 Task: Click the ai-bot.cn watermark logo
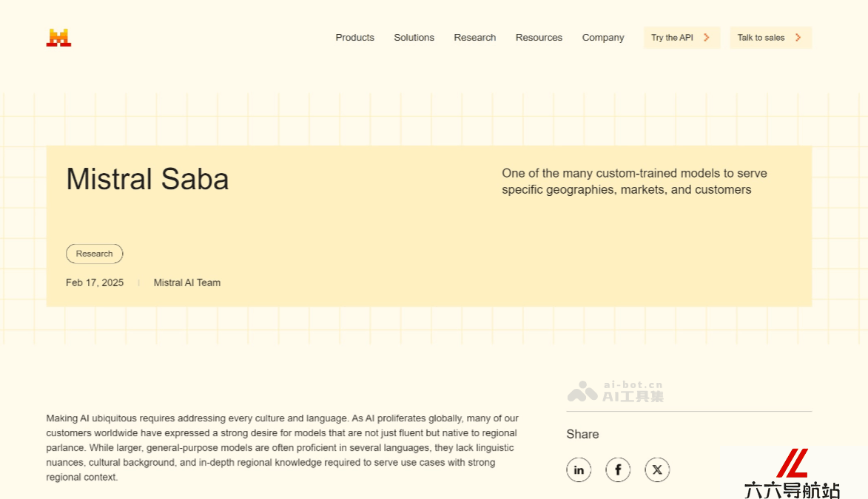[615, 391]
